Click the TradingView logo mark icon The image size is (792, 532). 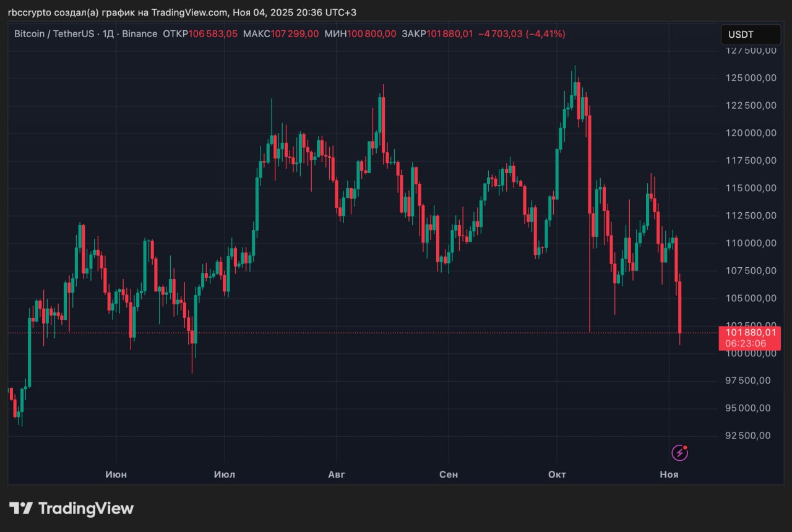point(21,508)
